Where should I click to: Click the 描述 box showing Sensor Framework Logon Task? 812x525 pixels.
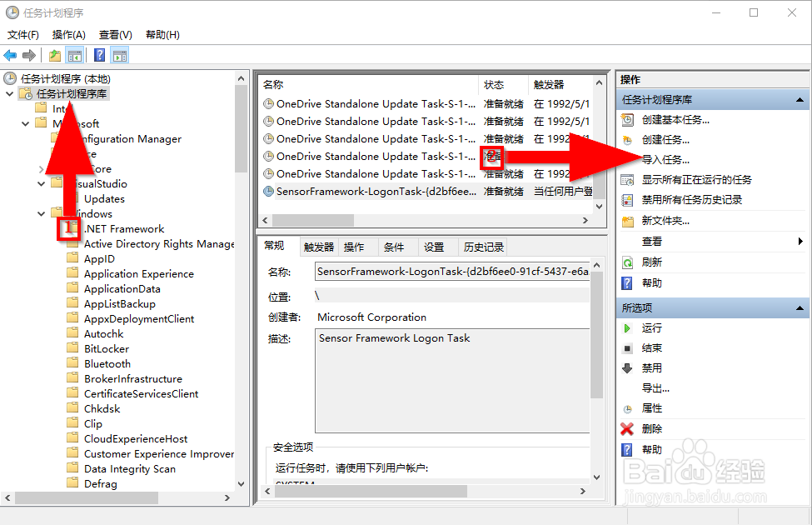[451, 380]
